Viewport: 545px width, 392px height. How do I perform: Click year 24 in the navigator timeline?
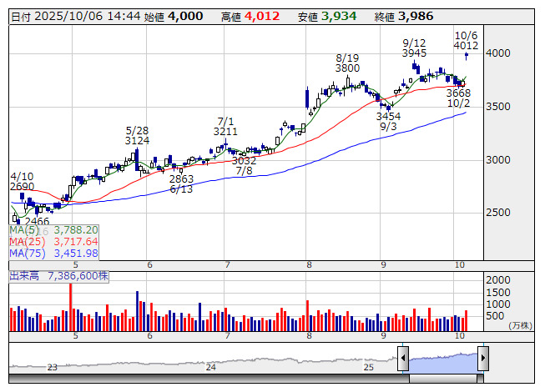(x=211, y=367)
